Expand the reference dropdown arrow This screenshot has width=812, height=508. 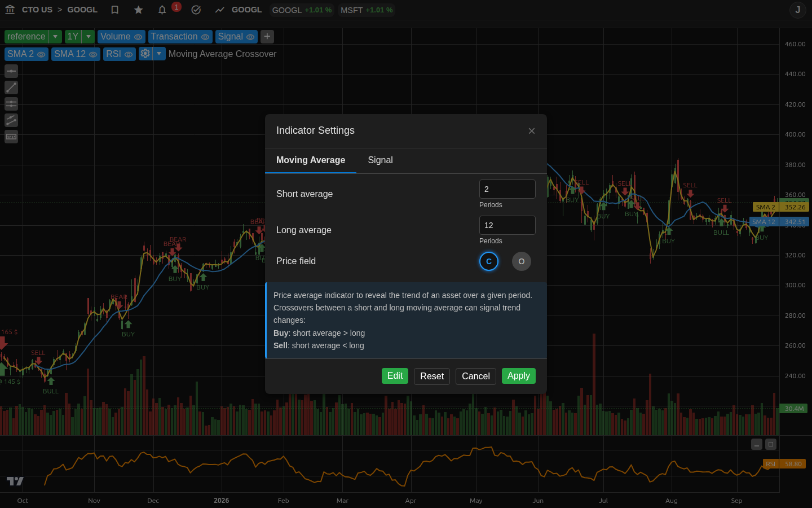click(x=55, y=37)
